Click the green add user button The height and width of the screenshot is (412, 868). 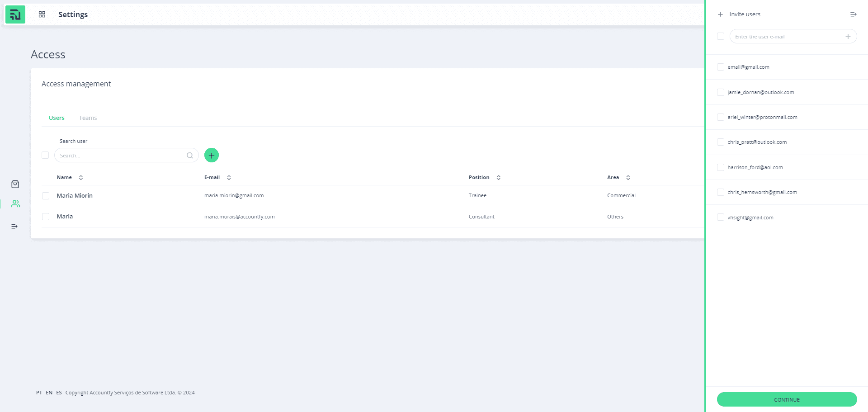pyautogui.click(x=212, y=155)
